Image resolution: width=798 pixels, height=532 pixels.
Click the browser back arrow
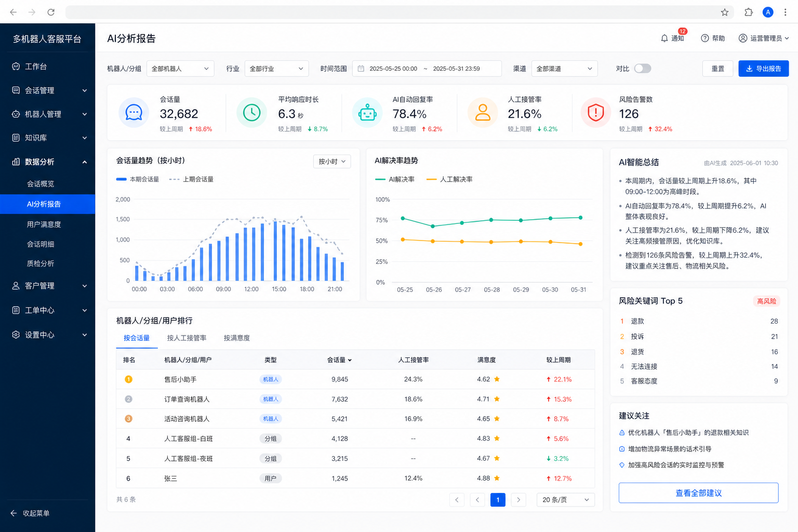[14, 12]
